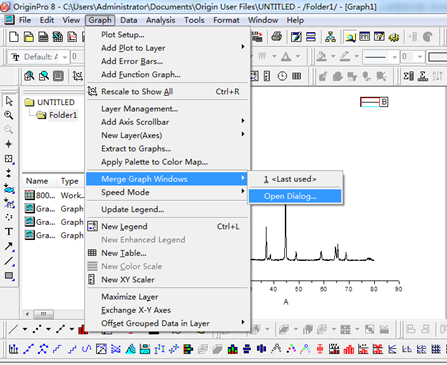Click the Results Log toolbar icon

[x=365, y=37]
